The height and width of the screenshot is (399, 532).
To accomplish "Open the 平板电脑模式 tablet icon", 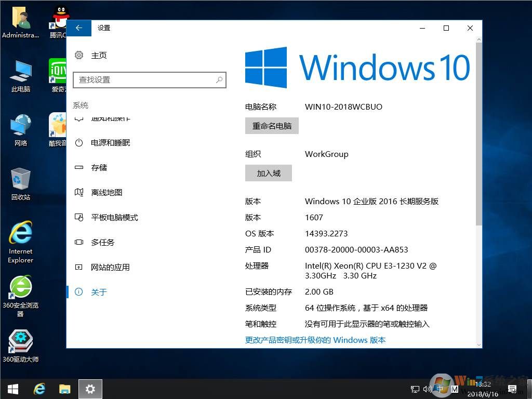I will (x=79, y=217).
